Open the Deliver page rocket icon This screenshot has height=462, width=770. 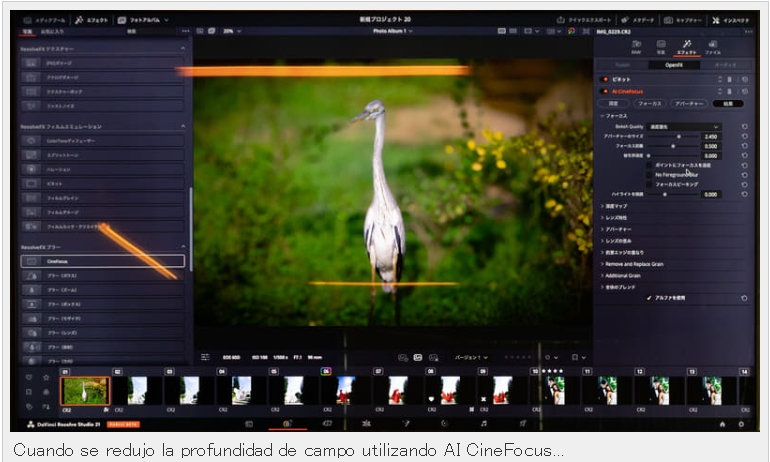pyautogui.click(x=523, y=424)
